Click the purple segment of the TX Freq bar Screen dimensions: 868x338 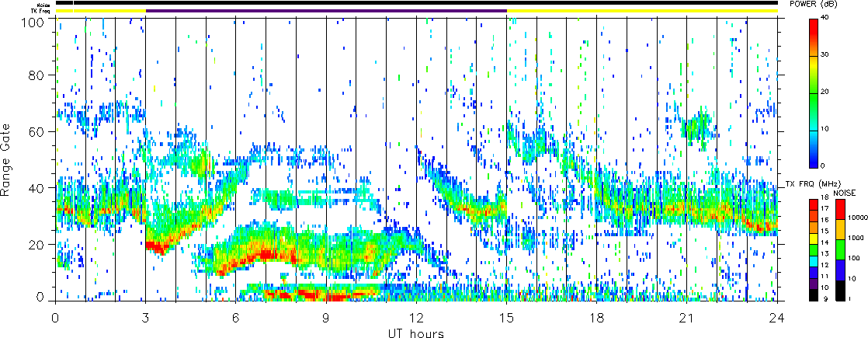(x=326, y=11)
